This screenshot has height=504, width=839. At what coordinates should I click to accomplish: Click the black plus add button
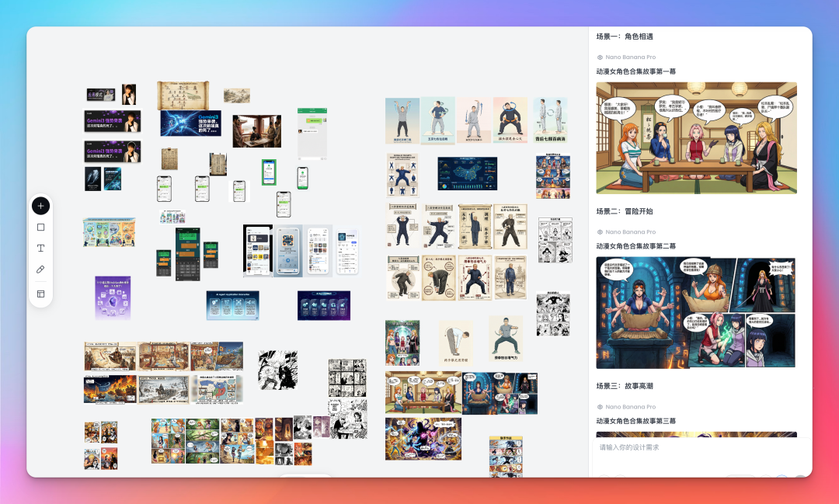pos(40,206)
